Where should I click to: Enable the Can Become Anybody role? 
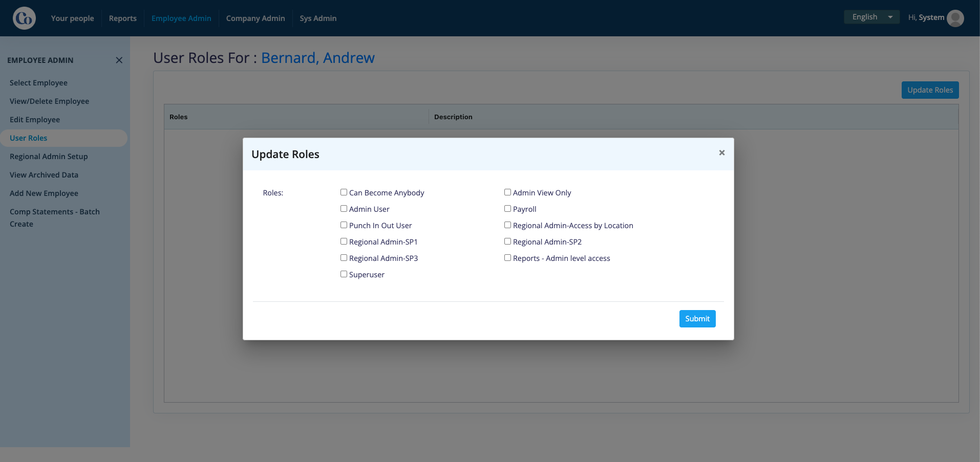coord(344,192)
